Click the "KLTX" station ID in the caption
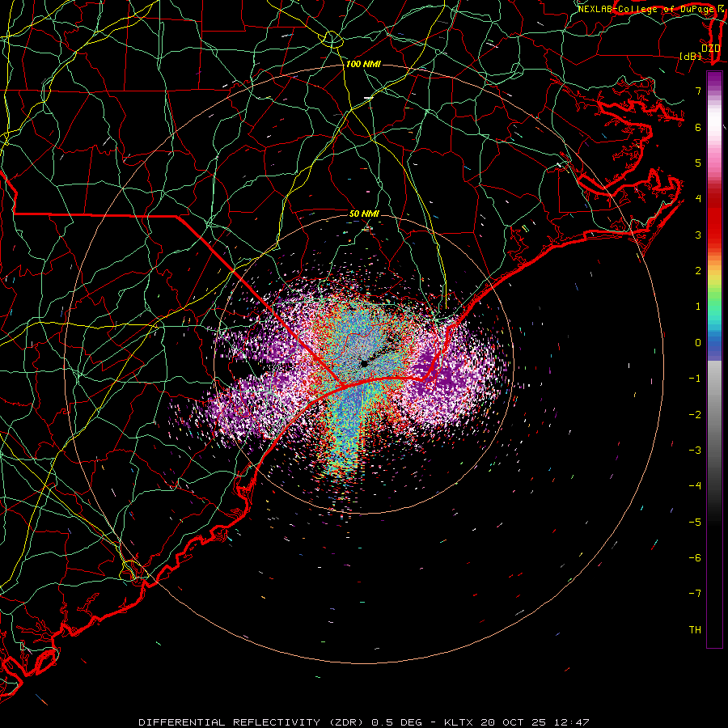 (x=459, y=722)
